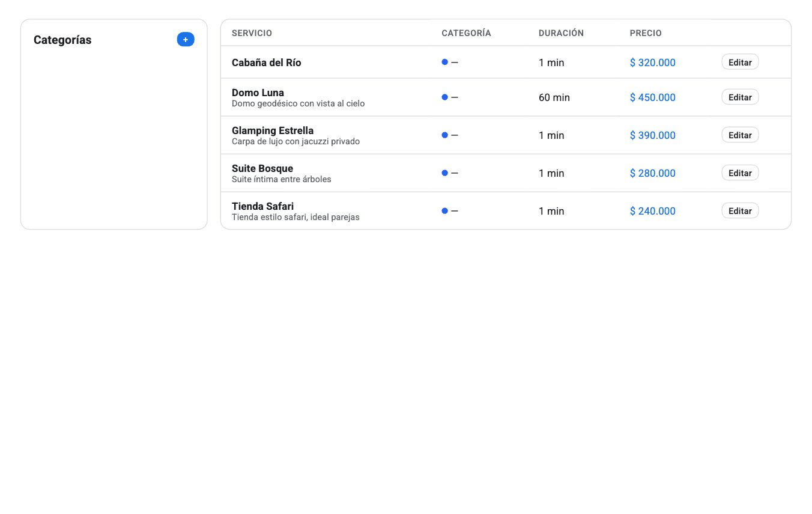This screenshot has width=812, height=514.
Task: Click the $ 320.000 price
Action: pyautogui.click(x=653, y=63)
